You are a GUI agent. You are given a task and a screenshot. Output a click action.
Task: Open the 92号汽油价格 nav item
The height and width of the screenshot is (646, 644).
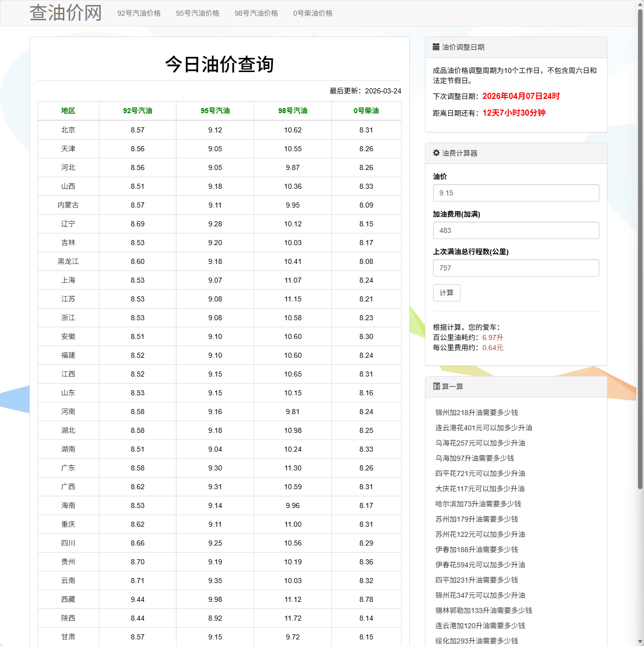[139, 13]
